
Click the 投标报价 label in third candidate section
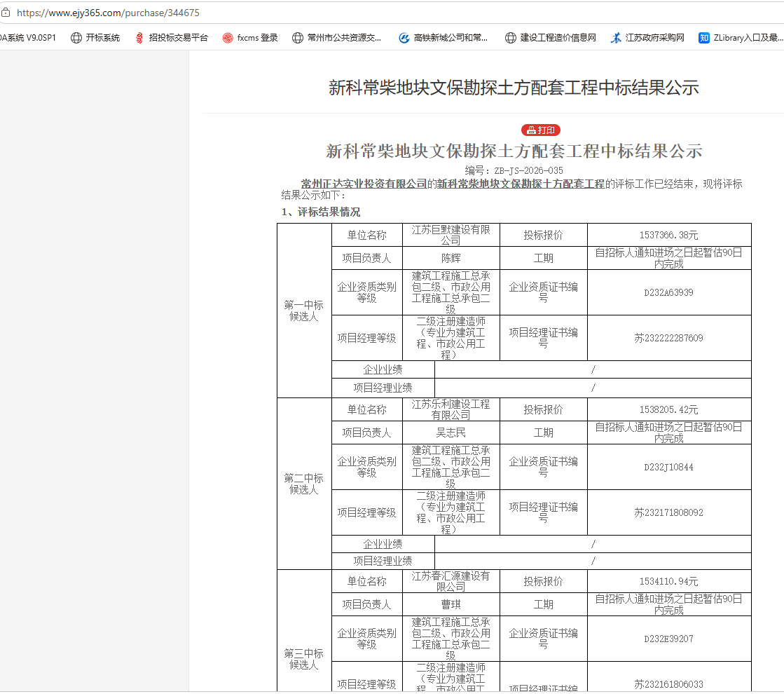click(x=544, y=581)
